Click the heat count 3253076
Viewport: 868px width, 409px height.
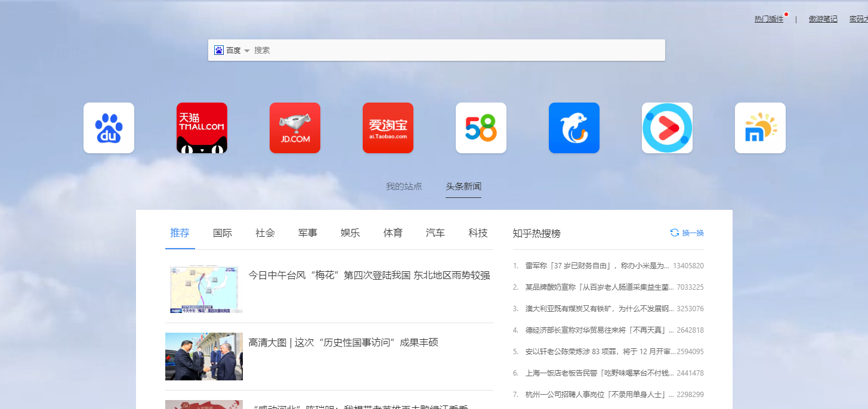690,308
